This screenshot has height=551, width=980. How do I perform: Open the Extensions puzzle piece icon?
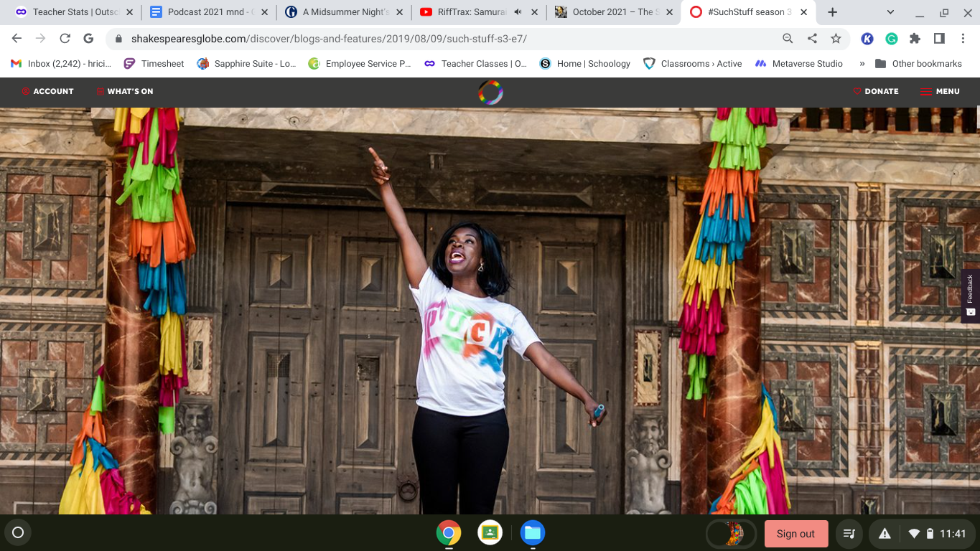[x=915, y=39]
